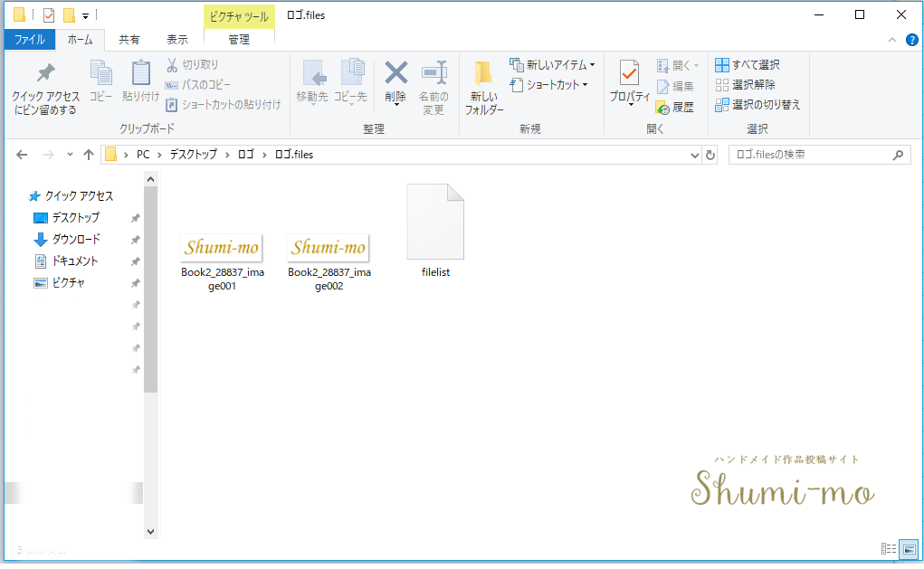Open the Copy To (コピー先) menu
Image resolution: width=924 pixels, height=569 pixels.
[351, 81]
